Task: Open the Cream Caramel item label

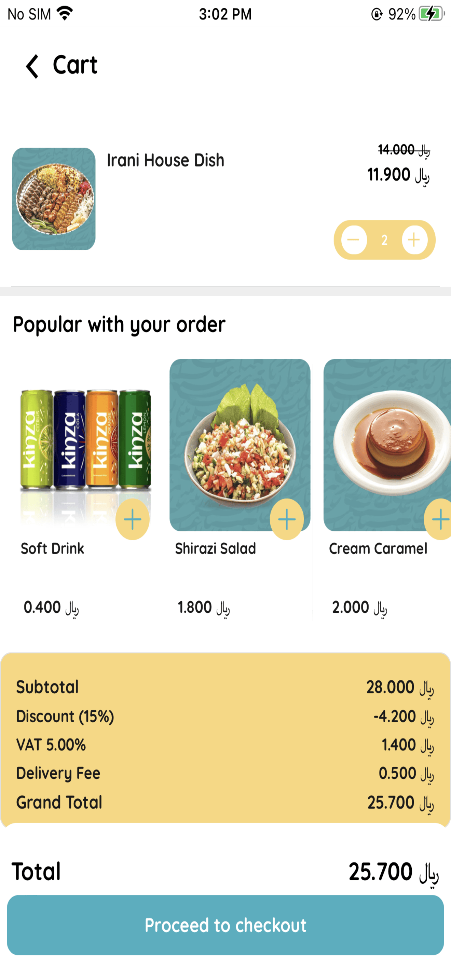Action: click(378, 548)
